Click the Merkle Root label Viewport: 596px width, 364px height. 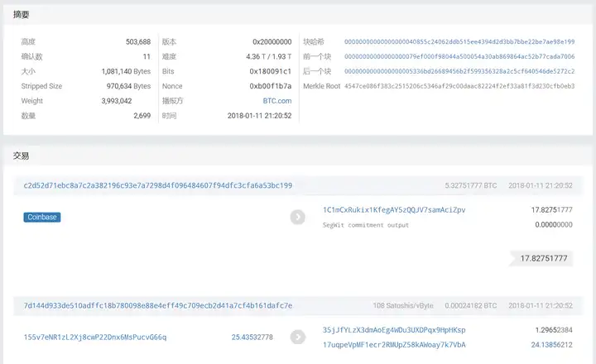click(321, 86)
